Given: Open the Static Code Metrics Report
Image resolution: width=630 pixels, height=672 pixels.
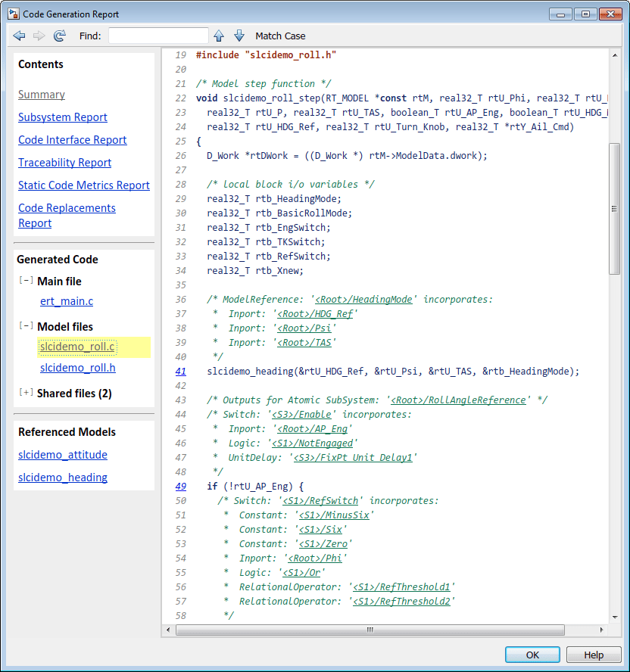Looking at the screenshot, I should click(x=84, y=185).
